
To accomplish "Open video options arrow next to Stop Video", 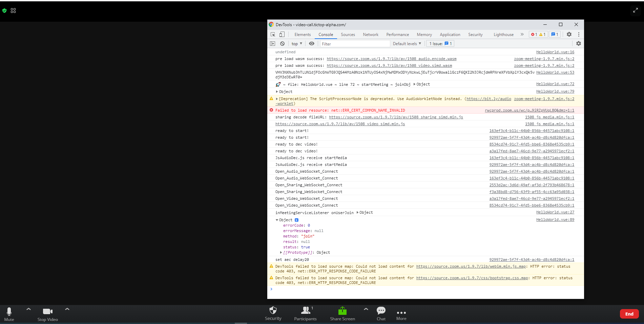I will 67,309.
